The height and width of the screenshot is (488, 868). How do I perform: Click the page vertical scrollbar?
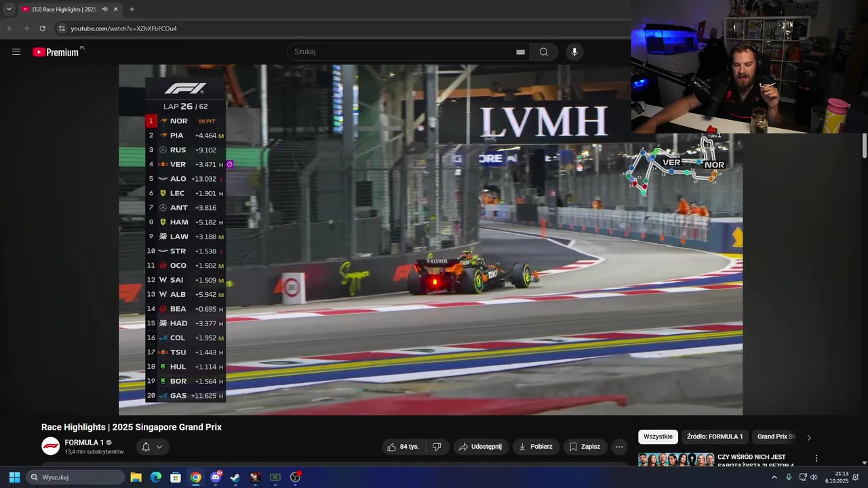[x=864, y=146]
